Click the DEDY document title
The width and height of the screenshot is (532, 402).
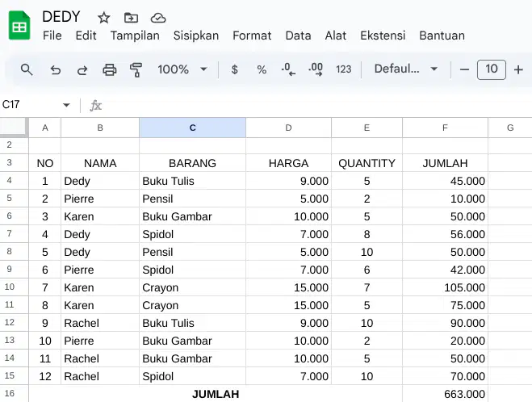(x=61, y=17)
